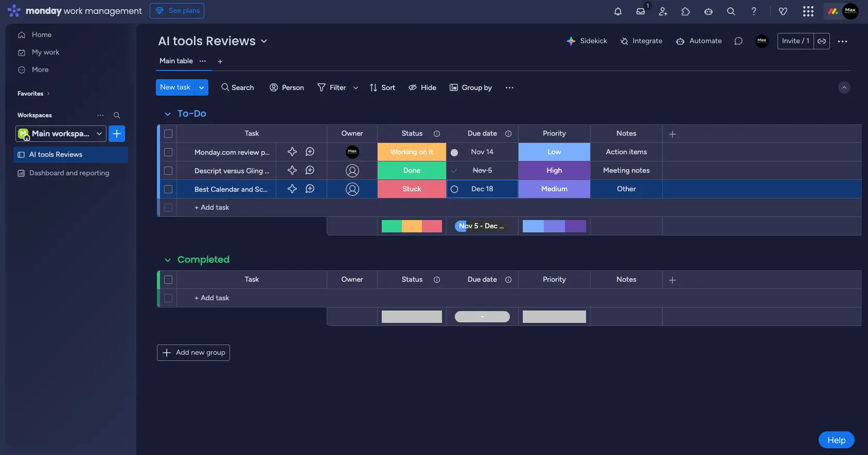The image size is (868, 455).
Task: Select all To-Do tasks via header checkbox
Action: point(168,134)
